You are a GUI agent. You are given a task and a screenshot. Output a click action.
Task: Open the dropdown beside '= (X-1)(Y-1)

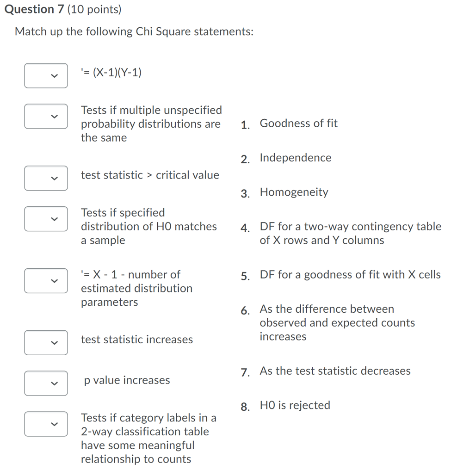coord(46,75)
